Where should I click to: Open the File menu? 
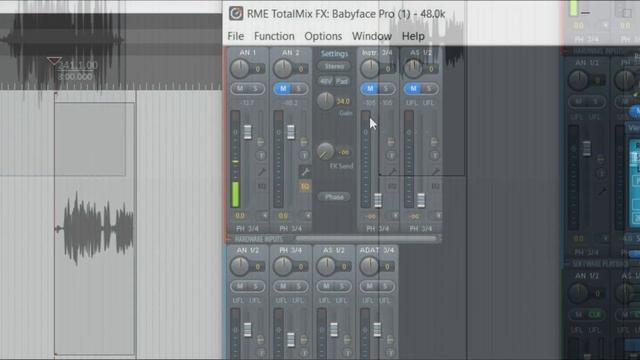[x=236, y=36]
